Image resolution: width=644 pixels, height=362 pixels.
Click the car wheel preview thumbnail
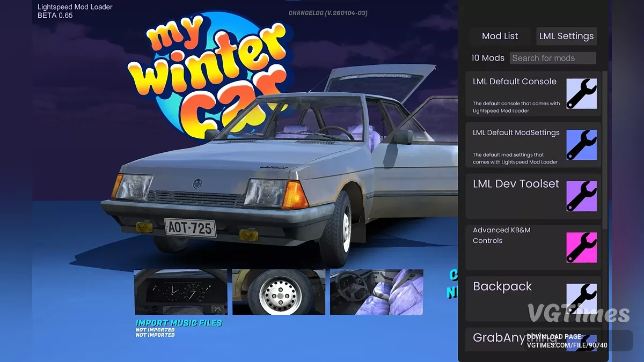[279, 292]
